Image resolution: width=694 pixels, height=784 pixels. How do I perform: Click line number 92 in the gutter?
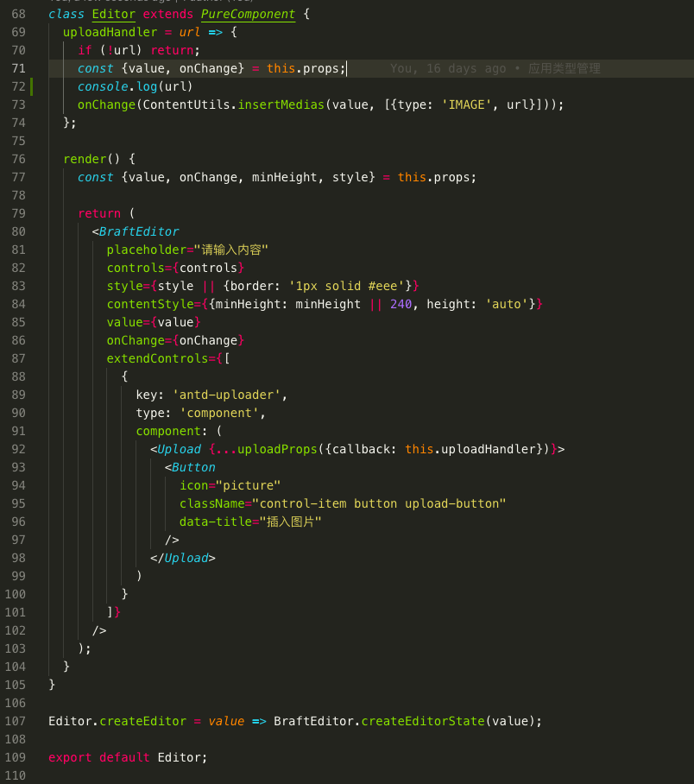point(18,449)
